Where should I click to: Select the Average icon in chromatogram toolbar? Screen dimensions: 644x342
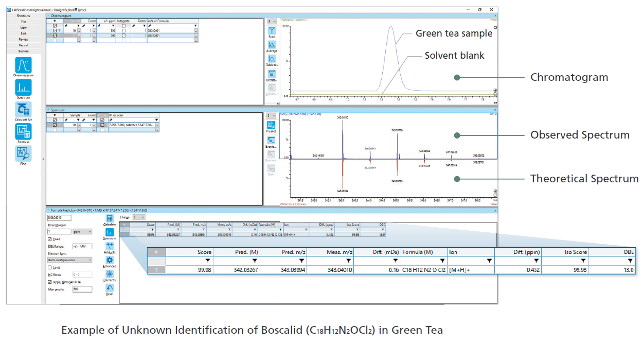(272, 45)
